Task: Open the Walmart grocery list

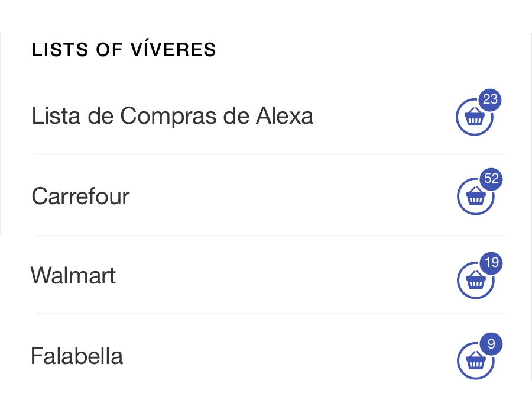Action: click(x=73, y=276)
